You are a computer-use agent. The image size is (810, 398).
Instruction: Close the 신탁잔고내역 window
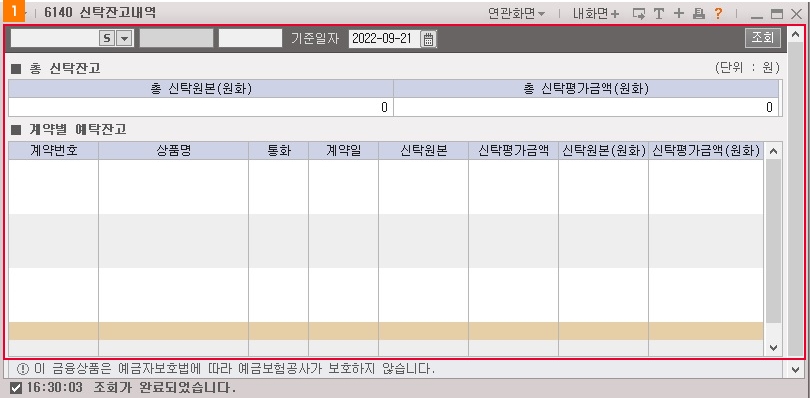pos(797,14)
